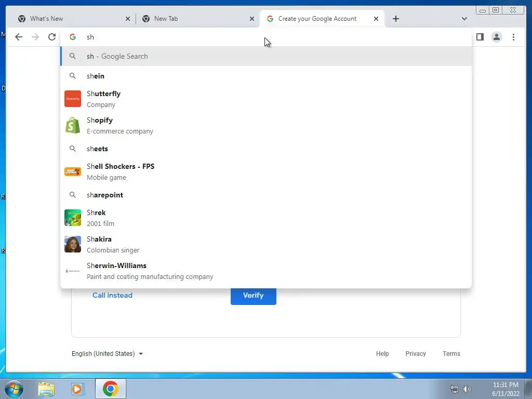The height and width of the screenshot is (399, 532).
Task: Pick the Shakira Colombian singer suggestion
Action: point(266,244)
